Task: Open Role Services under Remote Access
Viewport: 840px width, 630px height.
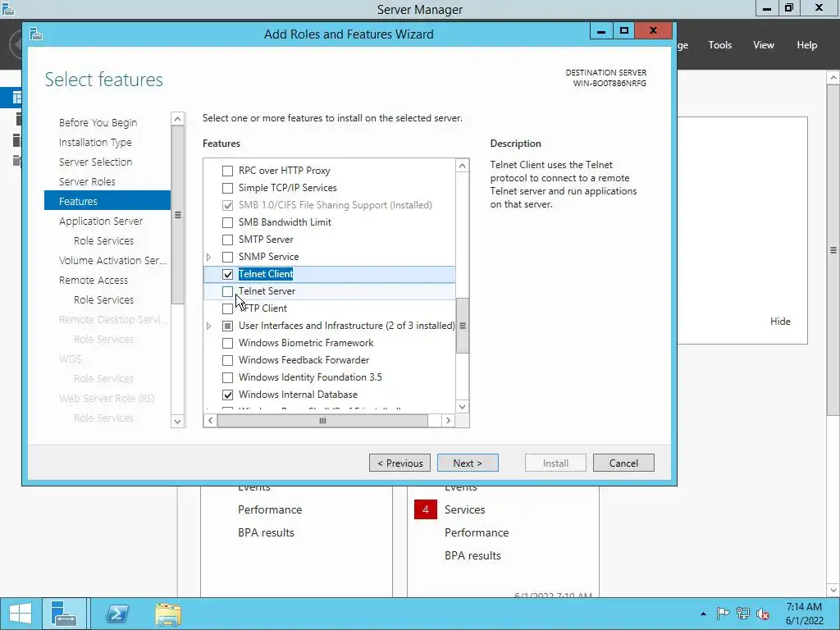Action: tap(104, 300)
